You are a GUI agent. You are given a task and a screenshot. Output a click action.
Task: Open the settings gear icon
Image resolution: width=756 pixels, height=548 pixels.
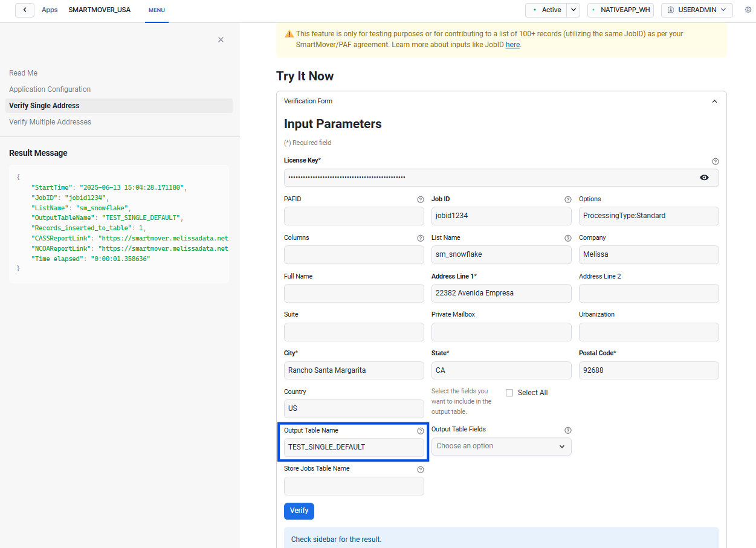(x=748, y=10)
